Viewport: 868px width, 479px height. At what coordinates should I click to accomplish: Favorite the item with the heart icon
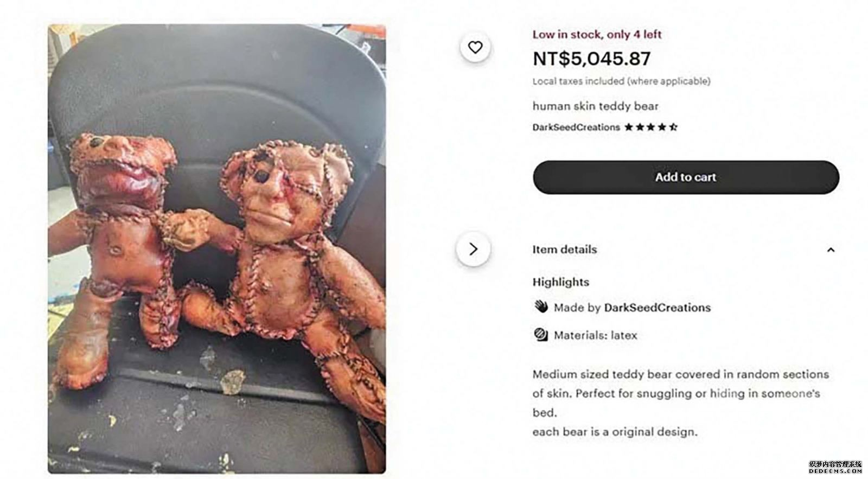pos(475,47)
